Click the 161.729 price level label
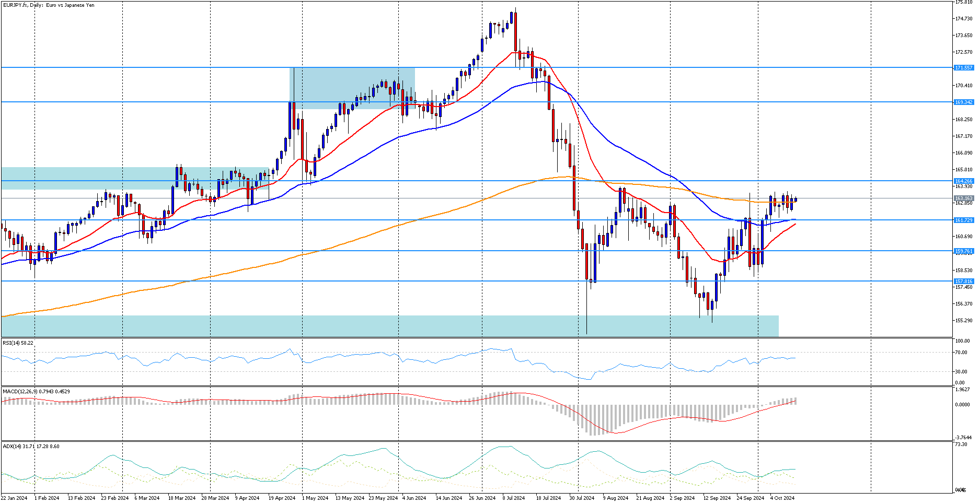This screenshot has width=980, height=504. point(964,220)
